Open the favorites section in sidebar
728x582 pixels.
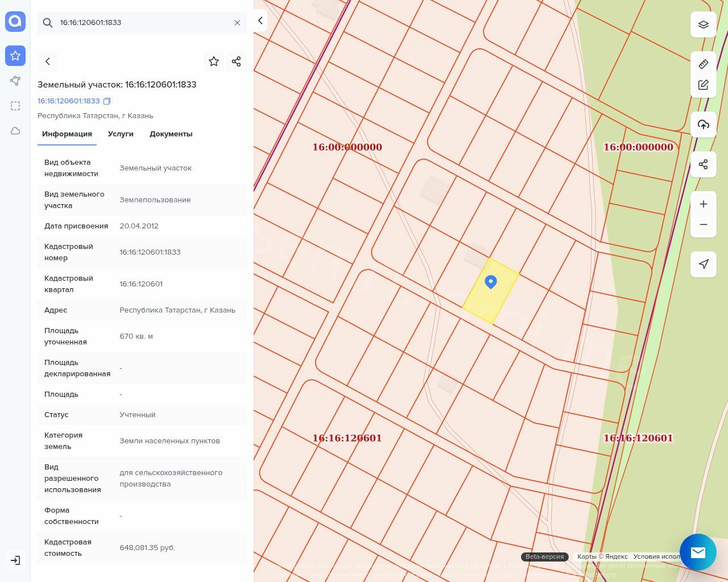(15, 56)
